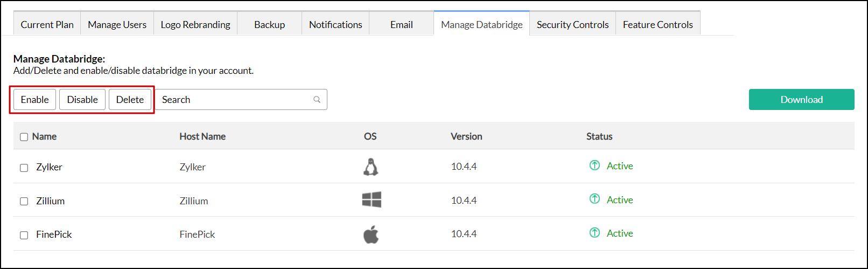The image size is (868, 269).
Task: Click the Disable button
Action: pyautogui.click(x=82, y=100)
